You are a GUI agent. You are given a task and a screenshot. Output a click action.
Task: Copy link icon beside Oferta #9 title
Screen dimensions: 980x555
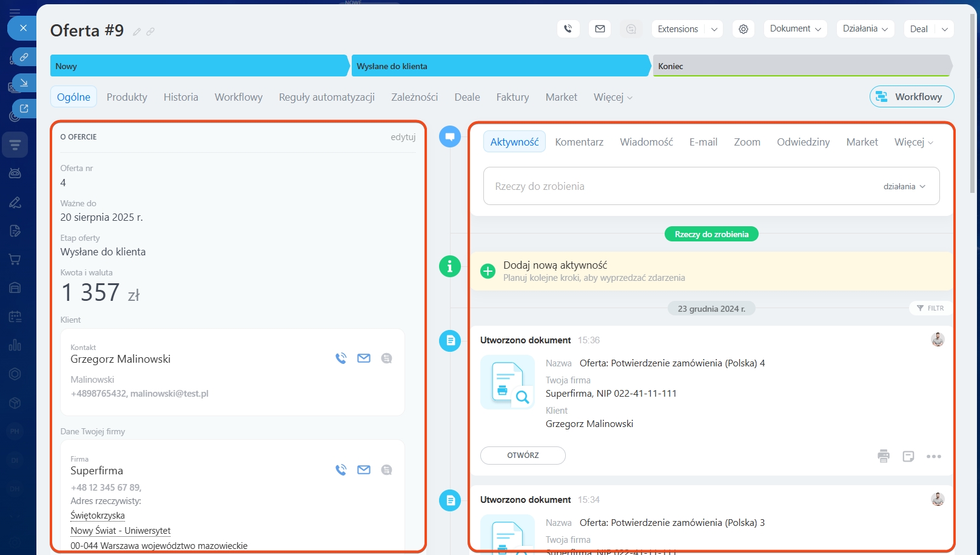pyautogui.click(x=150, y=32)
